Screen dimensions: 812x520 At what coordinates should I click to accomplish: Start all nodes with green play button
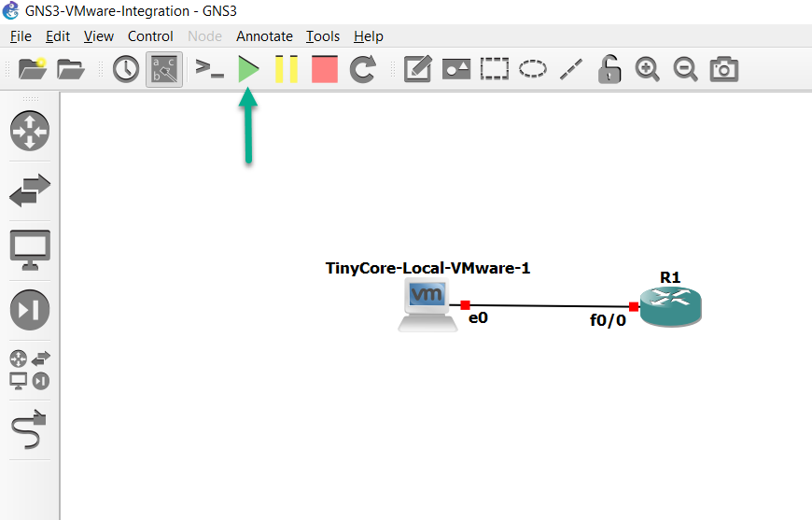tap(248, 69)
